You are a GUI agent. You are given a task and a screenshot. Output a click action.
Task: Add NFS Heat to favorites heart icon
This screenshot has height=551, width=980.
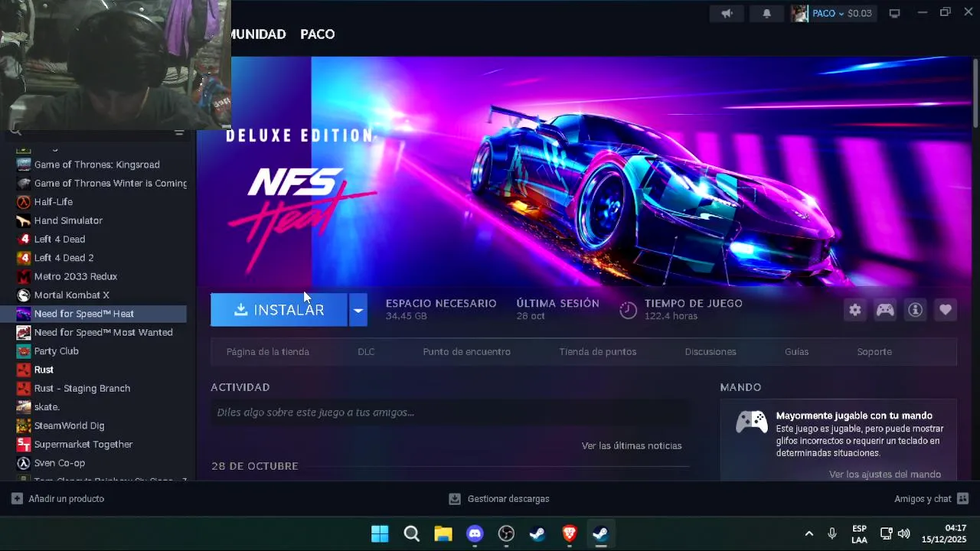coord(946,310)
